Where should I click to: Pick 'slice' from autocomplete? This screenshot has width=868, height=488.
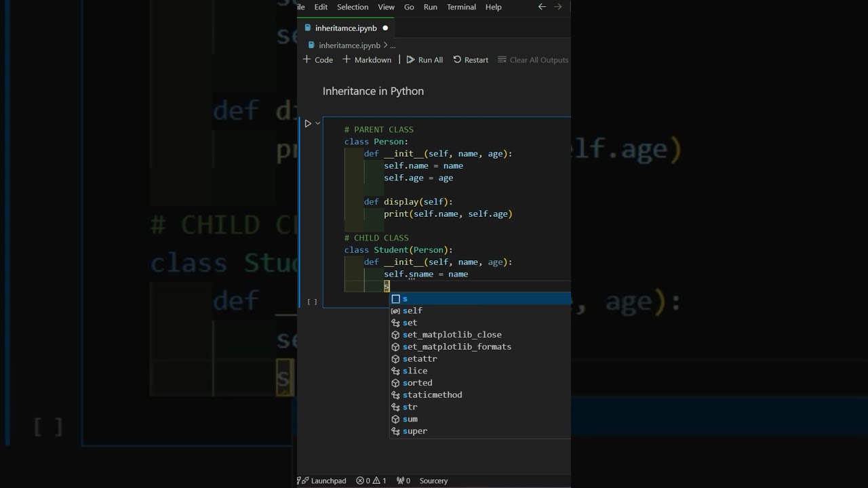click(x=480, y=371)
